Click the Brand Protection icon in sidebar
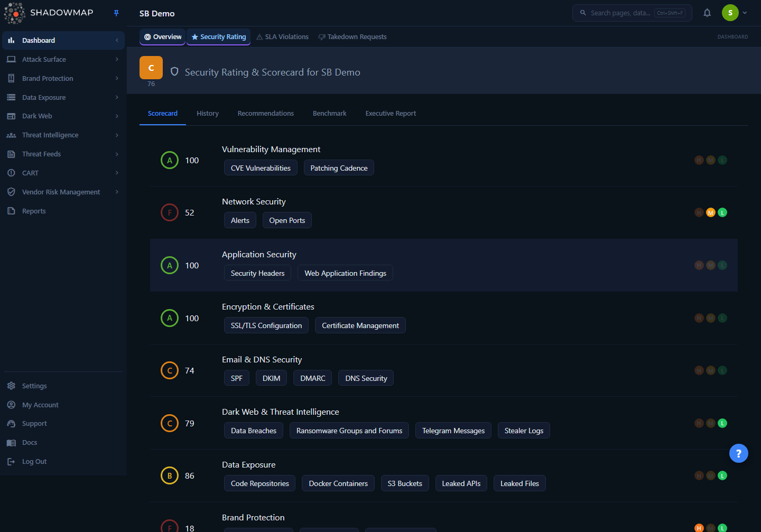Viewport: 761px width, 532px height. click(x=11, y=78)
